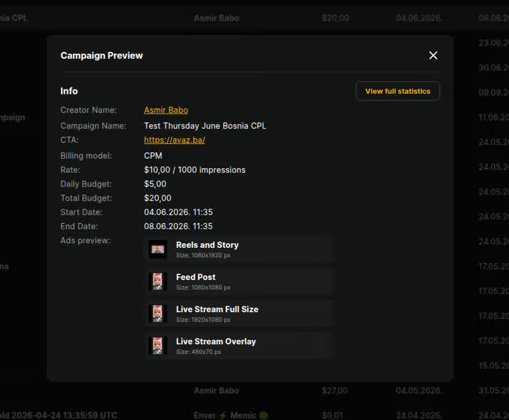Screen dimensions: 509x420
Task: Close the Campaign Preview dialog
Action: (433, 55)
